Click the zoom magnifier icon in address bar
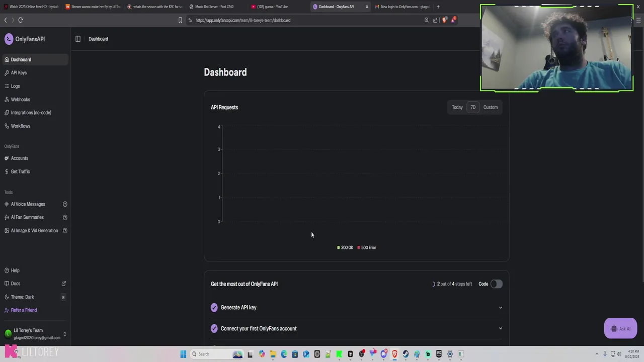This screenshot has width=644, height=362. pos(426,20)
